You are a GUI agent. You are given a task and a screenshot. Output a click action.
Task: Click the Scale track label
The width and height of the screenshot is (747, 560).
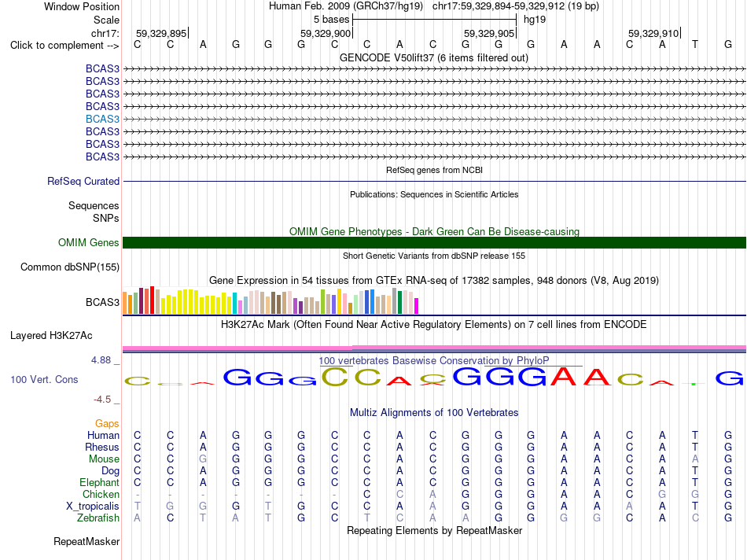coord(106,20)
